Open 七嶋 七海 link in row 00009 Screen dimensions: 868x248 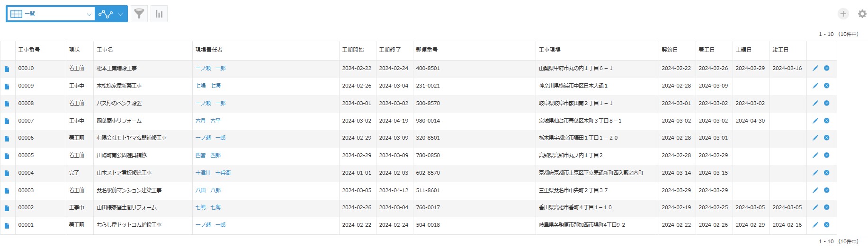coord(208,86)
